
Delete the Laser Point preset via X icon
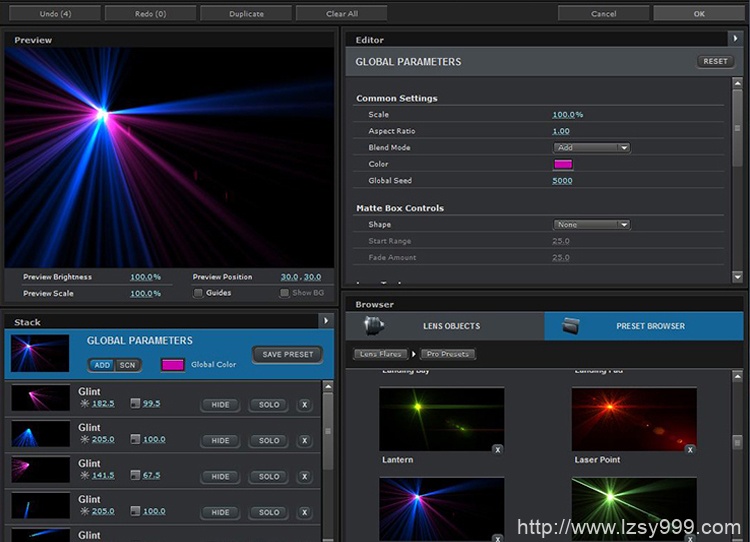point(689,450)
